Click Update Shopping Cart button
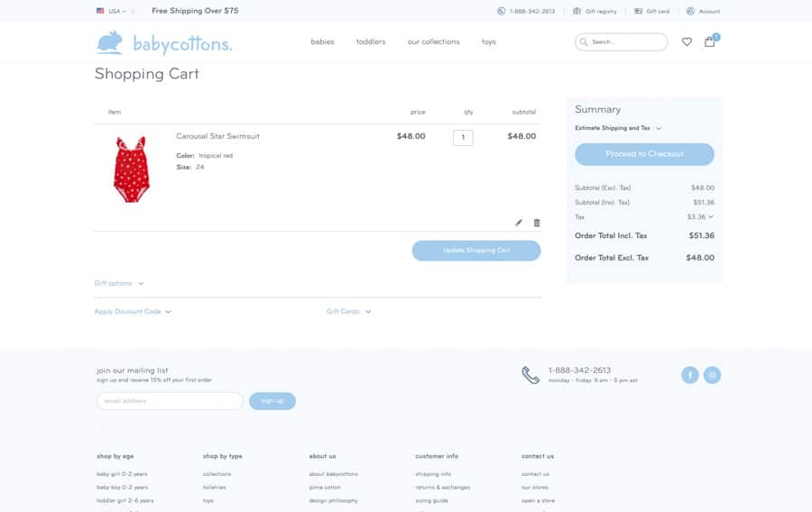The height and width of the screenshot is (512, 812). point(476,251)
